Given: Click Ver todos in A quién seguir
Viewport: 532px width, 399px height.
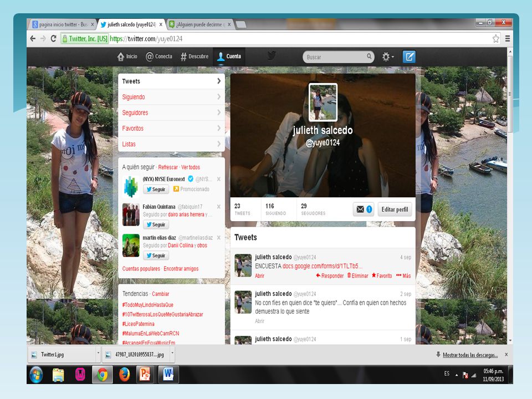Looking at the screenshot, I should 191,167.
